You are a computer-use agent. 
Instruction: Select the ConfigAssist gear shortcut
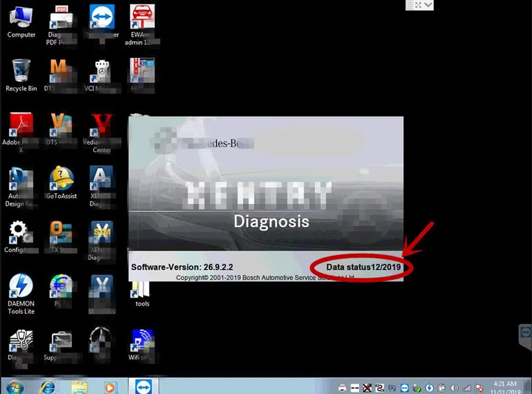(21, 237)
